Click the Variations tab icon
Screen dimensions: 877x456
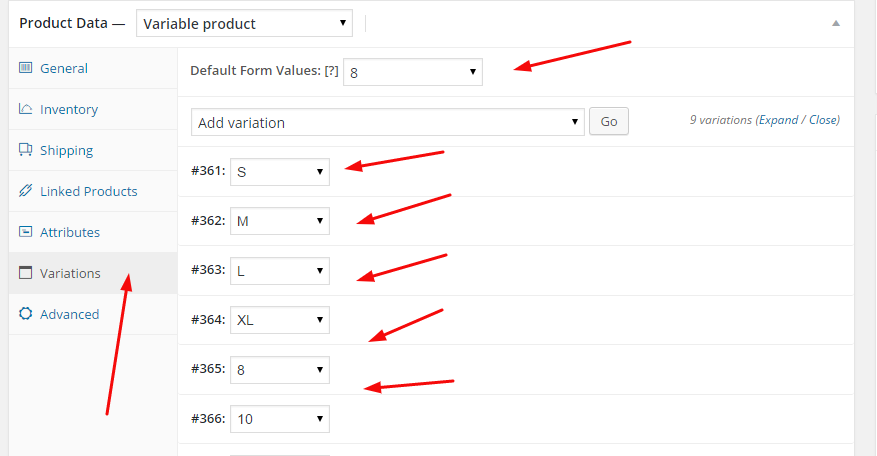26,273
